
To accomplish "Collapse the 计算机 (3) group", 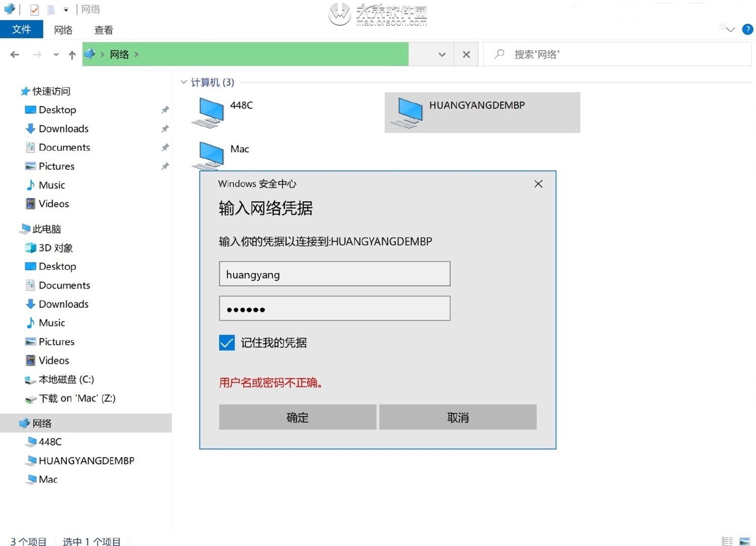I will (184, 82).
